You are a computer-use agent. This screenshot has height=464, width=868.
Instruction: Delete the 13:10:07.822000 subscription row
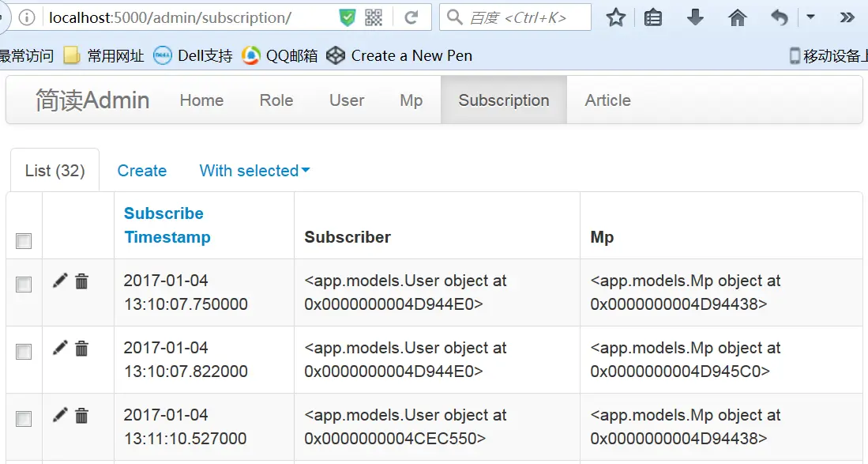[81, 349]
